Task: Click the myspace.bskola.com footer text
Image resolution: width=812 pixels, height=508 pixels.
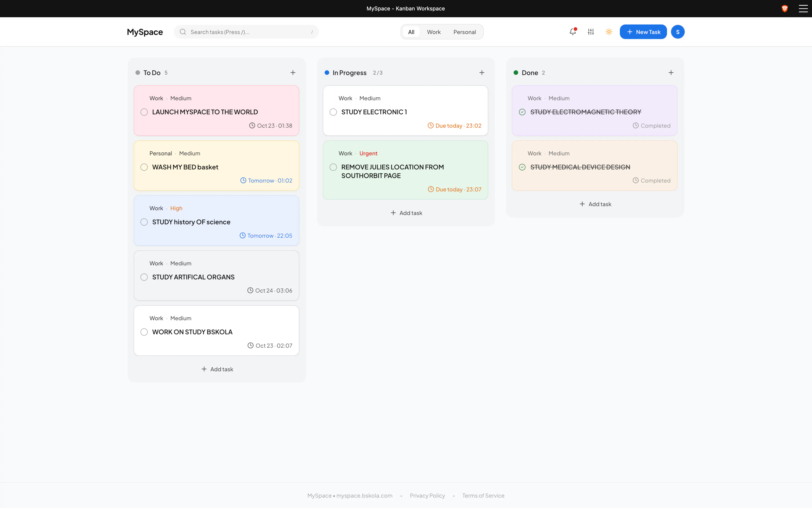Action: tap(364, 496)
